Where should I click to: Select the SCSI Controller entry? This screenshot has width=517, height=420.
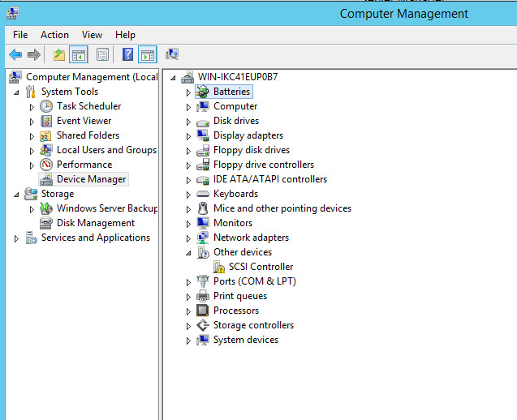click(x=261, y=267)
